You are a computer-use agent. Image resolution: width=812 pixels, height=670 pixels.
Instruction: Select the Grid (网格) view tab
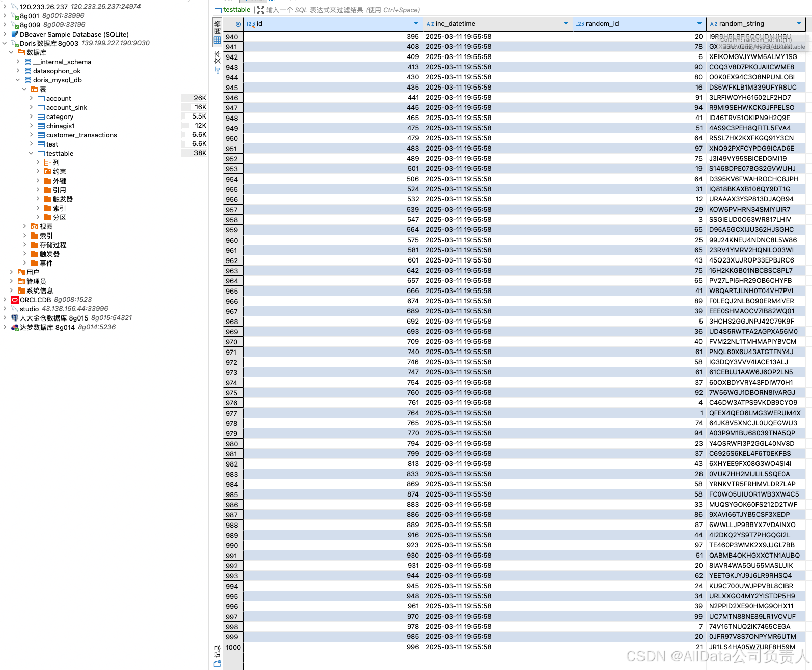(217, 34)
